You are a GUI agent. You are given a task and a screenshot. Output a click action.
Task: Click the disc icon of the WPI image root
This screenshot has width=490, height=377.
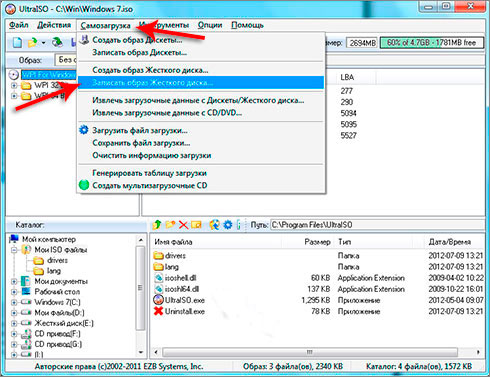point(14,75)
